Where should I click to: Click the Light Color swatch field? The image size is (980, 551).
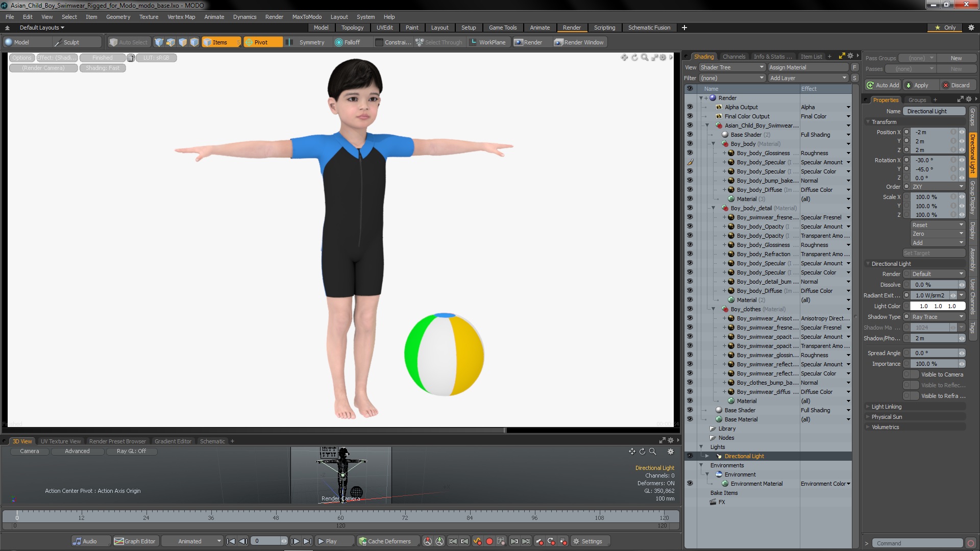click(937, 306)
